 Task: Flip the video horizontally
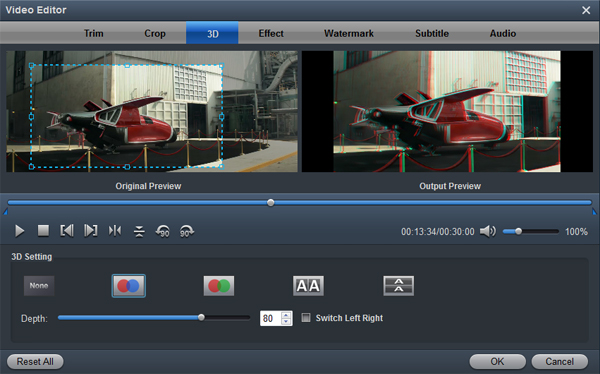coord(115,231)
